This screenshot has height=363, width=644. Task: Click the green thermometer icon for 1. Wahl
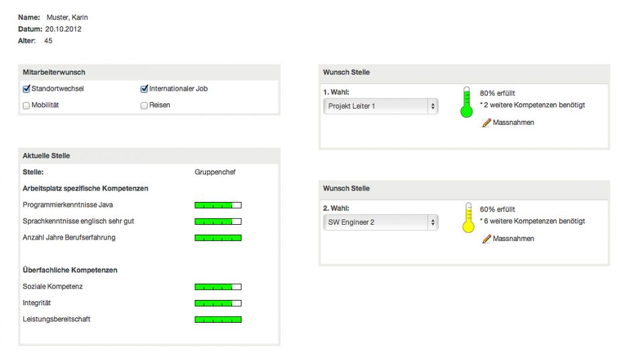click(x=467, y=103)
